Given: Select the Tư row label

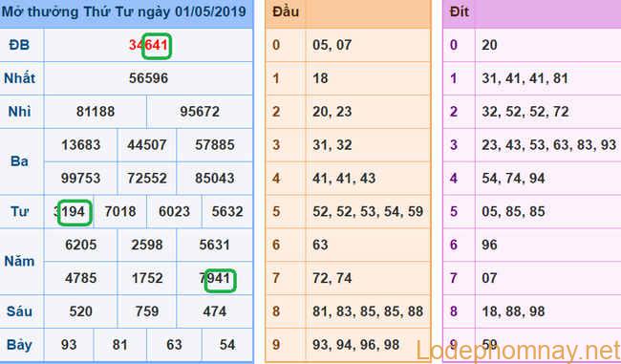Looking at the screenshot, I should [x=19, y=211].
